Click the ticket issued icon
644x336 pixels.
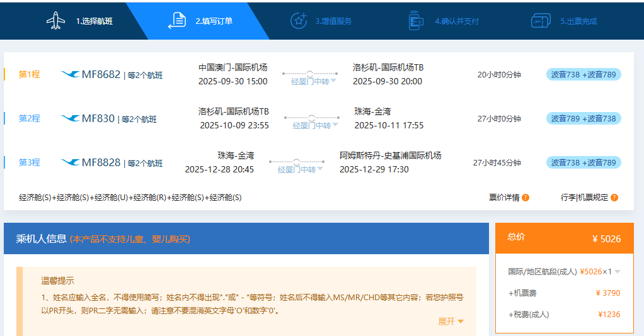(541, 21)
